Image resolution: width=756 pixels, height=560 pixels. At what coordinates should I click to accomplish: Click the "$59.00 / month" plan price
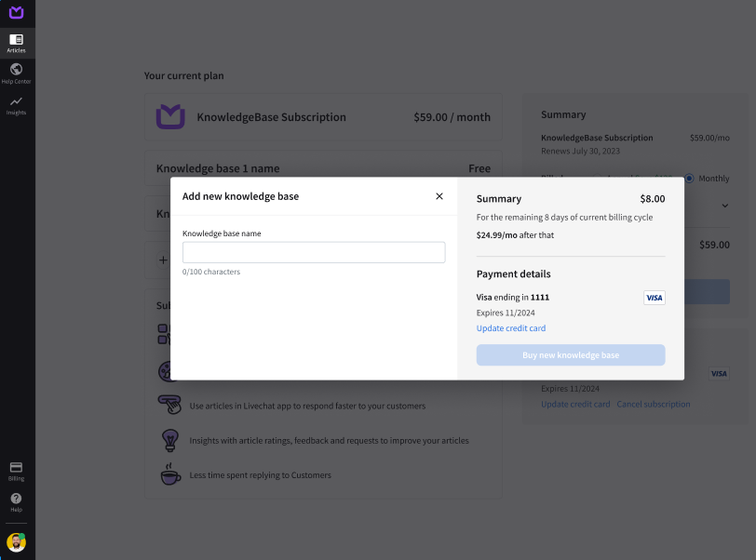pyautogui.click(x=452, y=117)
